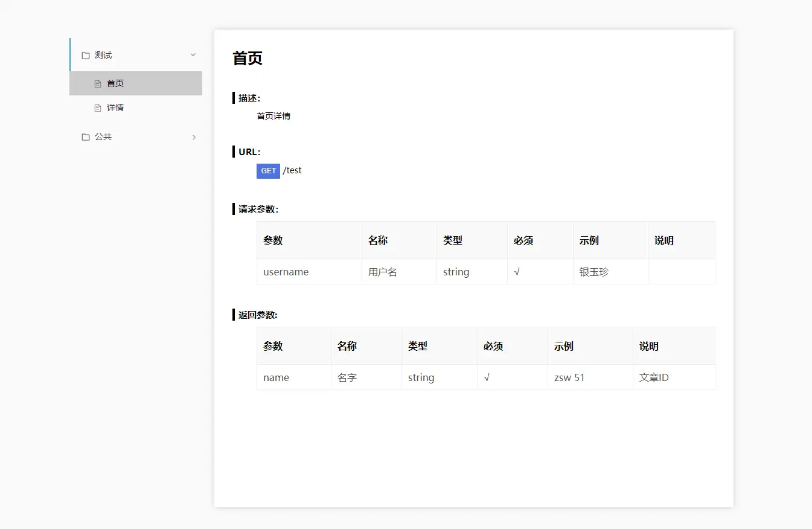Image resolution: width=812 pixels, height=529 pixels.
Task: Click the blue GET method badge
Action: (x=268, y=171)
